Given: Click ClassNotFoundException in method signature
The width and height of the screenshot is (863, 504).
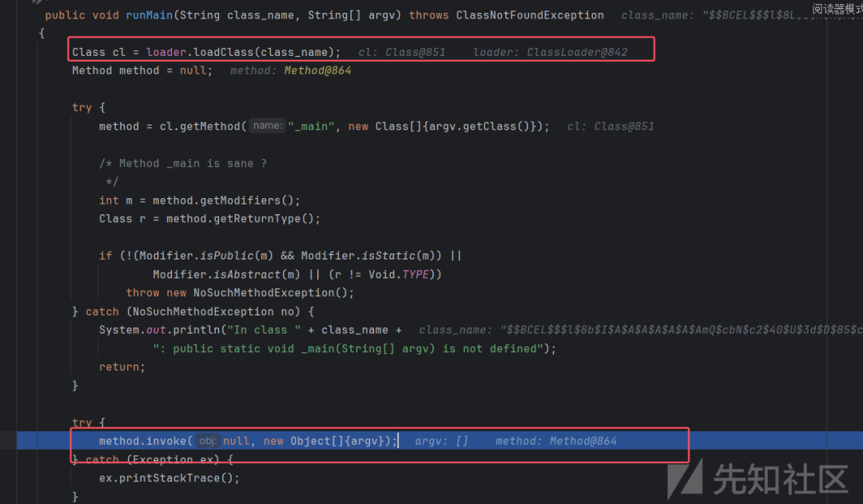Looking at the screenshot, I should coord(530,15).
